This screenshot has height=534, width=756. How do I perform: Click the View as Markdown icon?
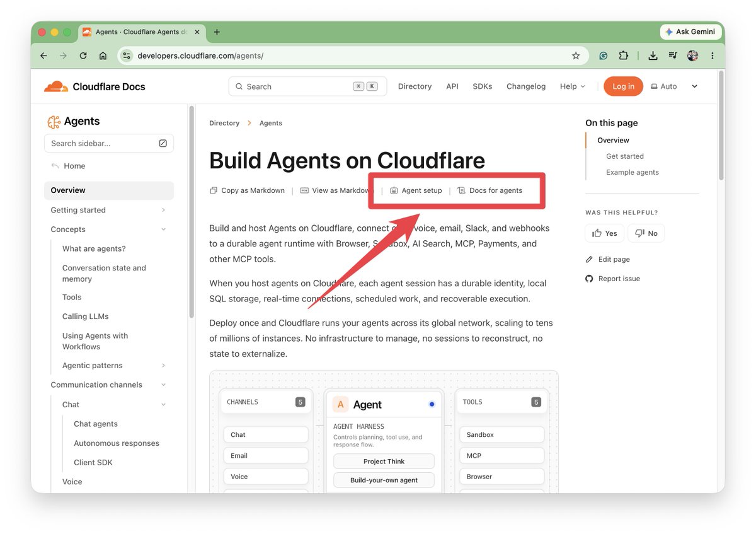pyautogui.click(x=304, y=190)
